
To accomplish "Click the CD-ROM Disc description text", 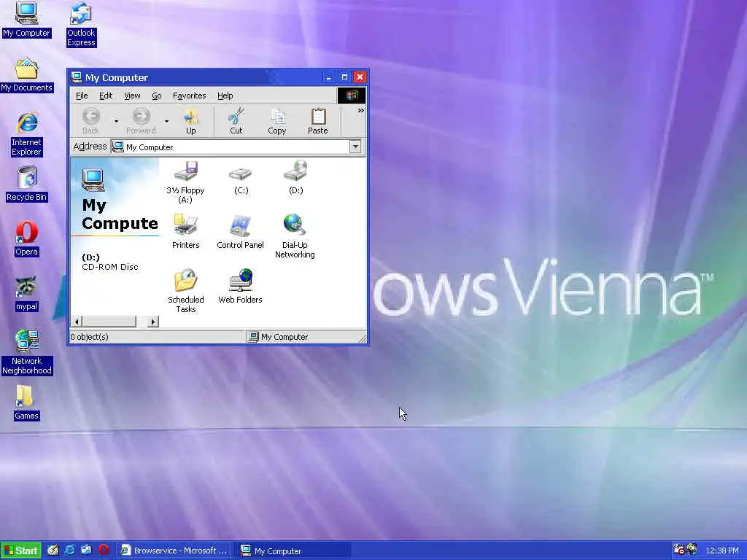I will [110, 267].
